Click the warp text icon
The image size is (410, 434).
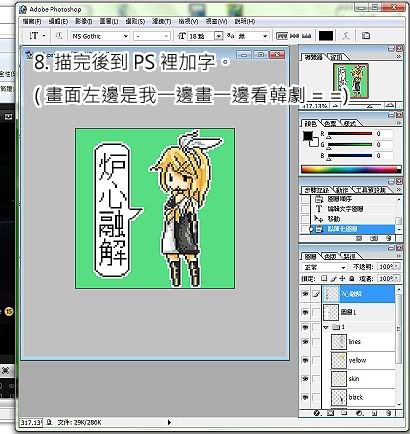346,36
